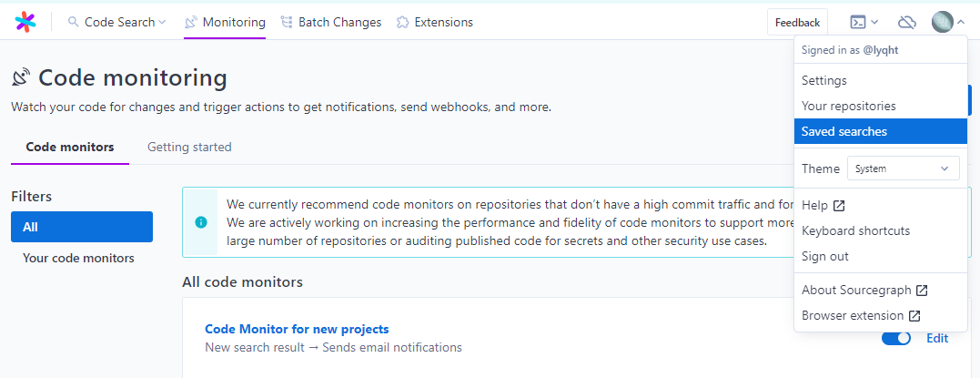Toggle the Code Monitor for new projects switch
This screenshot has width=980, height=378.
[x=896, y=338]
